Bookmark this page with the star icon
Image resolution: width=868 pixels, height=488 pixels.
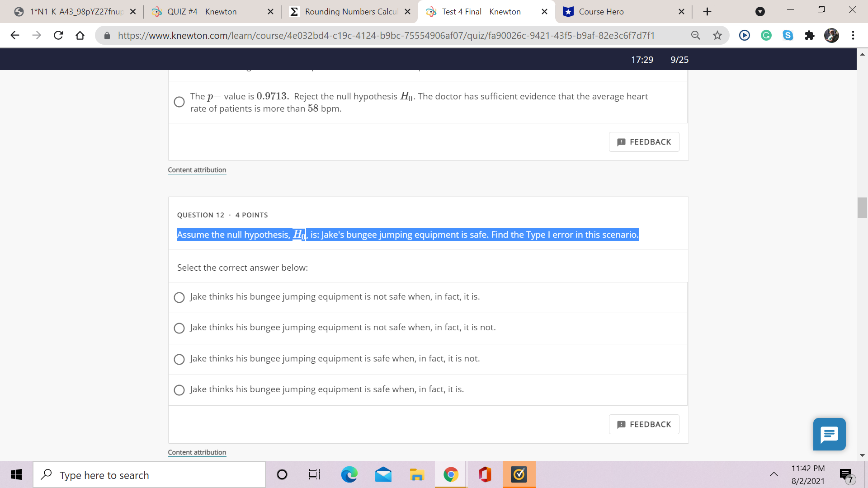717,35
